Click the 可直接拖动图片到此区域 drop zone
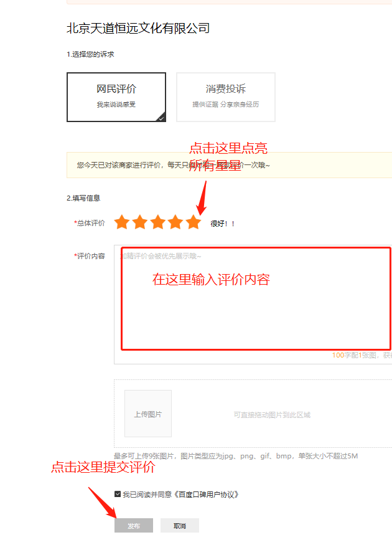This screenshot has width=392, height=550. pos(272,415)
